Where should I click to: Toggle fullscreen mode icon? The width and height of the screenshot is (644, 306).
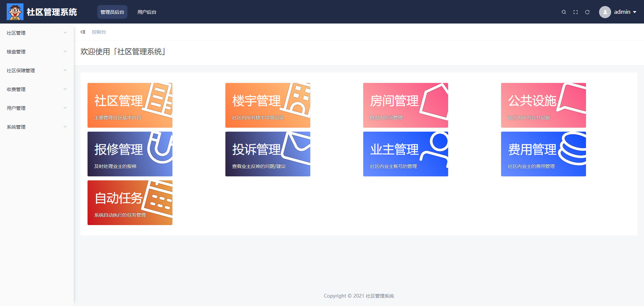(576, 12)
